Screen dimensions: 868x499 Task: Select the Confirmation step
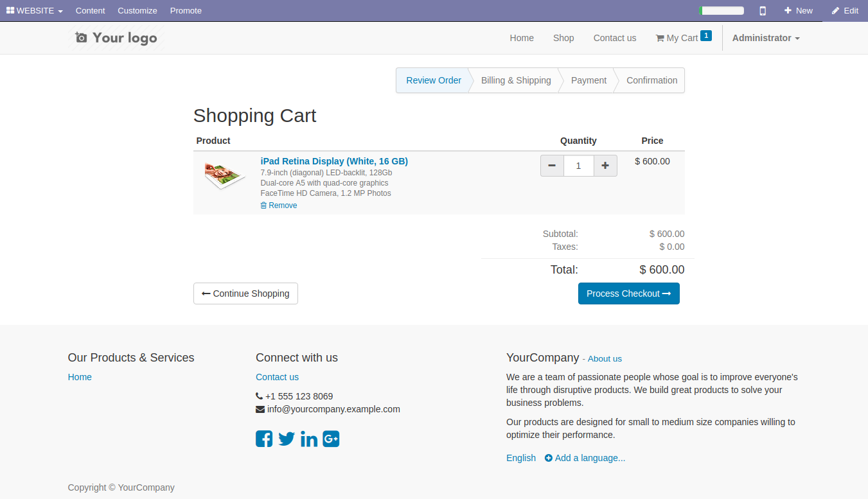[651, 80]
